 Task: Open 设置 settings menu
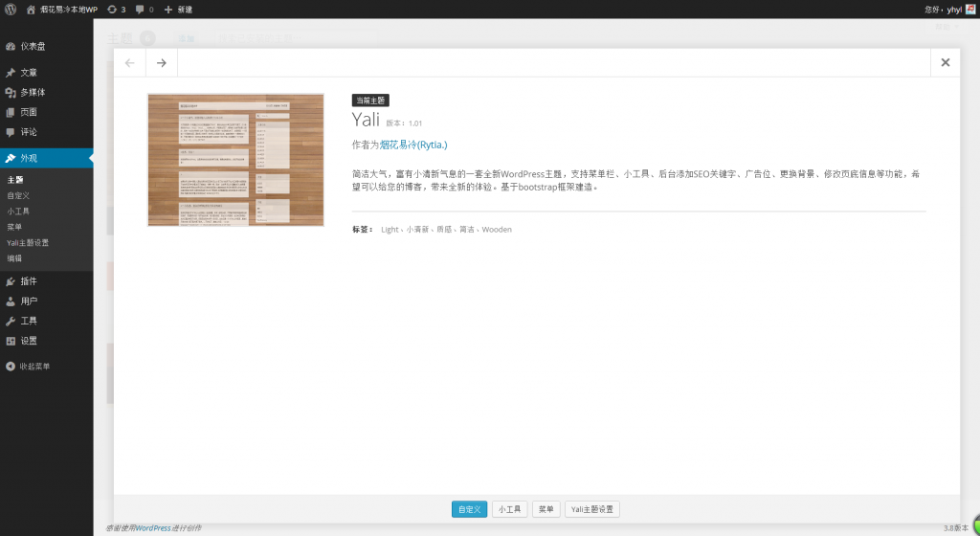click(46, 341)
